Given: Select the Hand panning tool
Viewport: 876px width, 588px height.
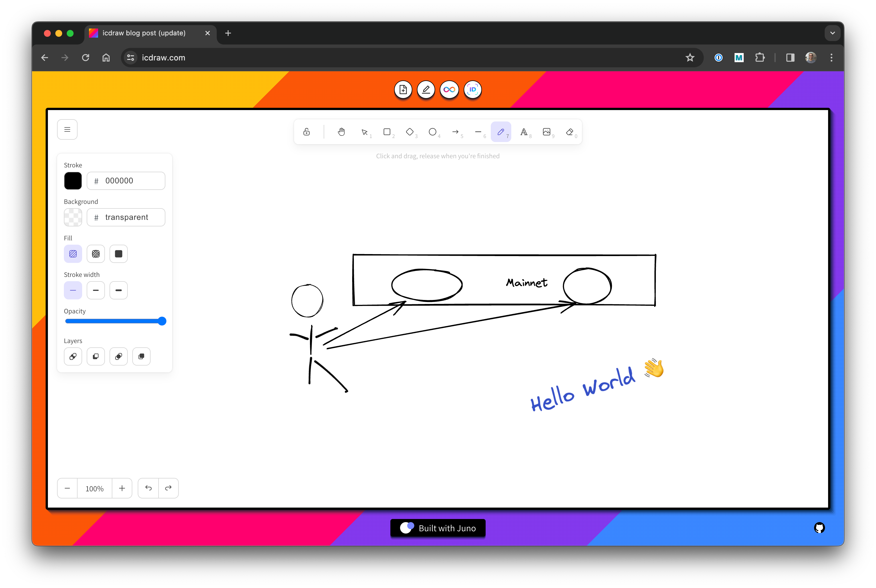Looking at the screenshot, I should tap(341, 132).
